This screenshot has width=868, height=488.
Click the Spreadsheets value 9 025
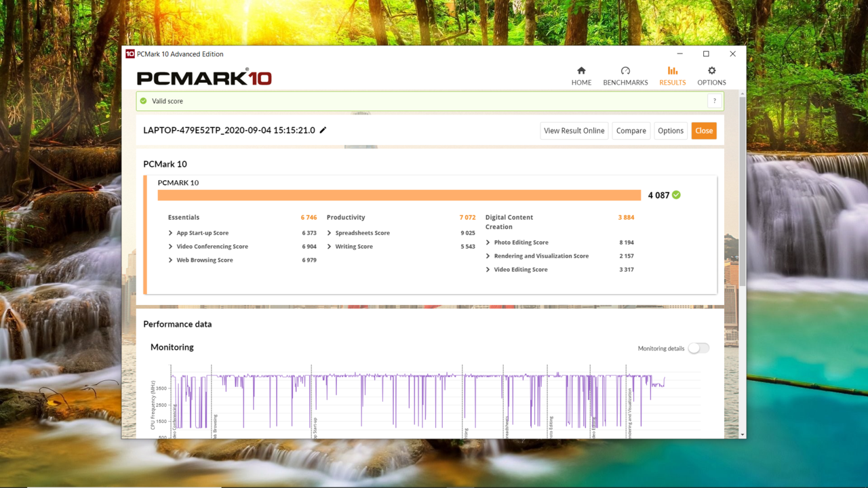coord(468,233)
